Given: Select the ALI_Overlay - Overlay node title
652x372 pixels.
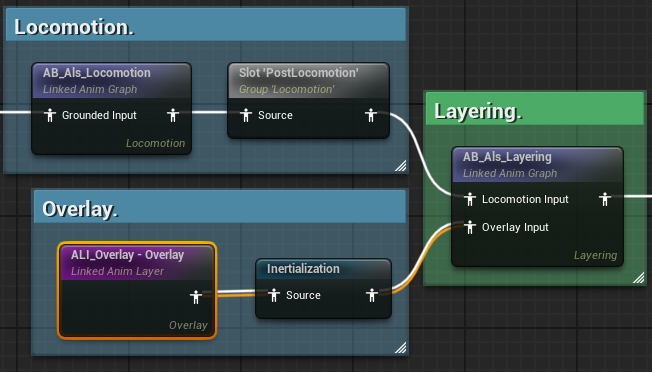Looking at the screenshot, I should (127, 255).
